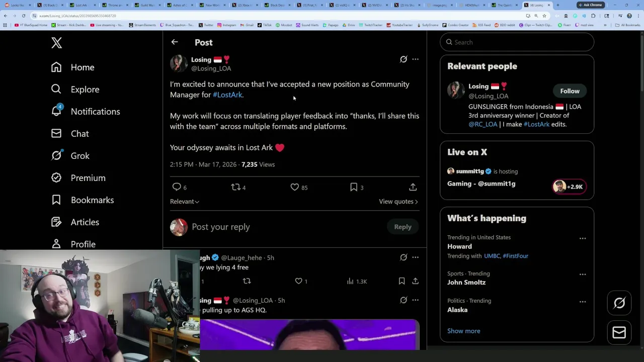
Task: Open the StreamElements bookmark
Action: pyautogui.click(x=142, y=25)
